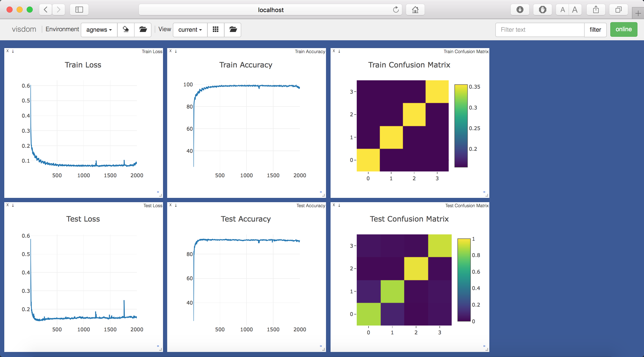This screenshot has width=644, height=357.
Task: Download the Train Accuracy pane data
Action: 176,51
